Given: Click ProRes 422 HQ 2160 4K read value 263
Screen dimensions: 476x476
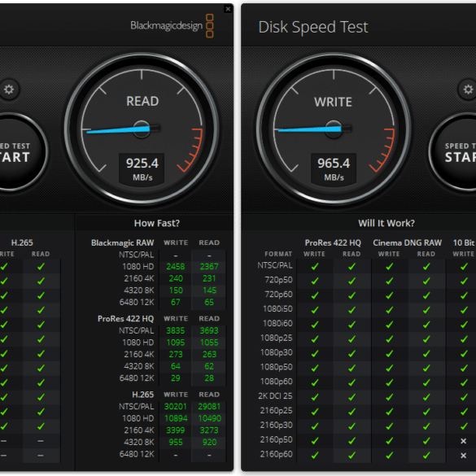Looking at the screenshot, I should coord(209,354).
